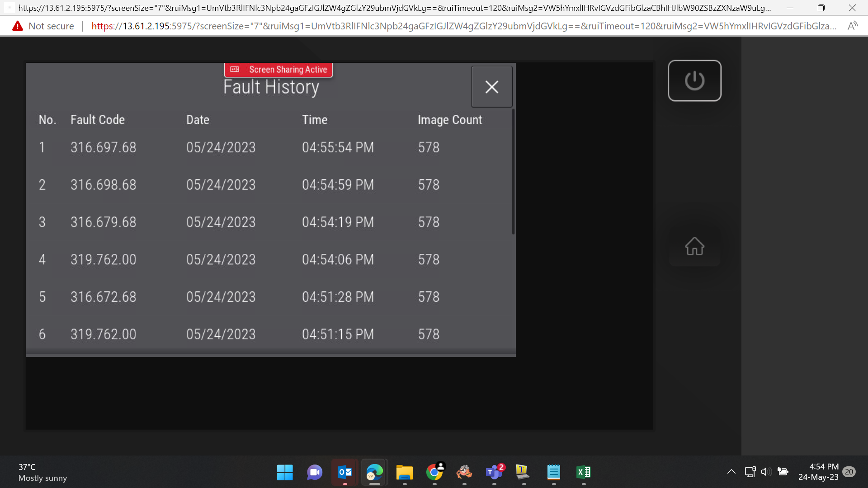
Task: Launch Excel from the taskbar
Action: pyautogui.click(x=584, y=473)
